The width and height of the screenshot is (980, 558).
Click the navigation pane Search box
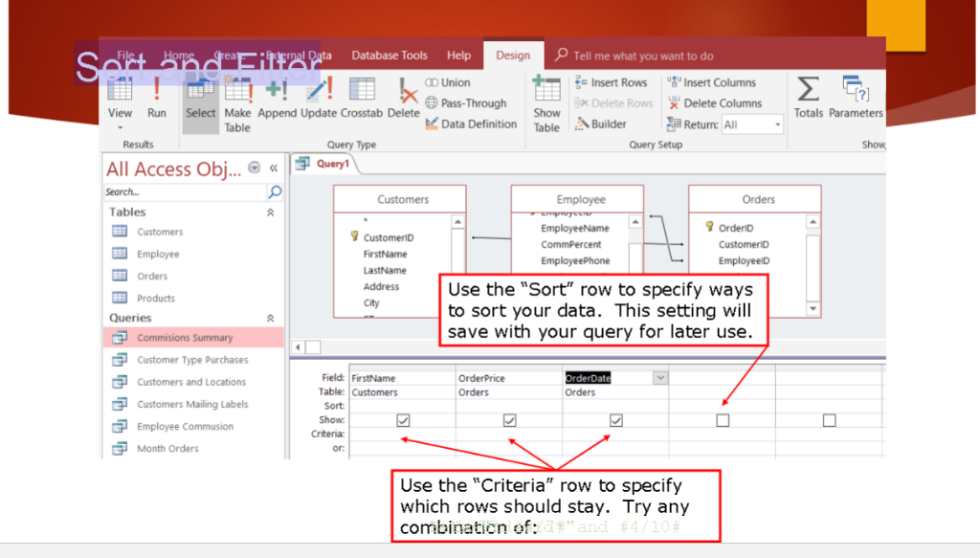coord(185,191)
